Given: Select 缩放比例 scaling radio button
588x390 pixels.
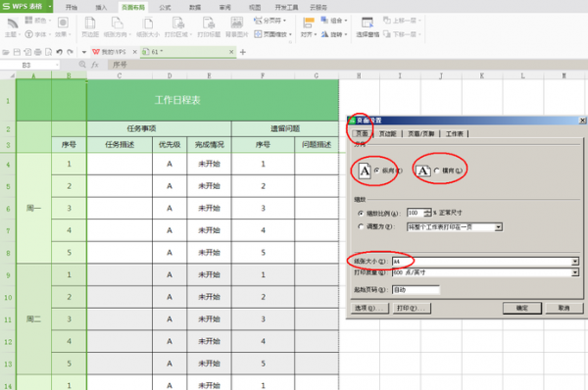Looking at the screenshot, I should (x=361, y=213).
